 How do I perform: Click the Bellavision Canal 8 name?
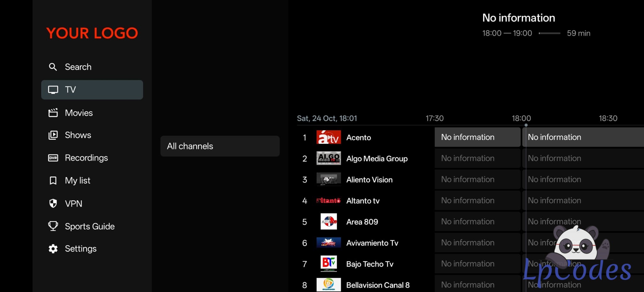click(378, 285)
